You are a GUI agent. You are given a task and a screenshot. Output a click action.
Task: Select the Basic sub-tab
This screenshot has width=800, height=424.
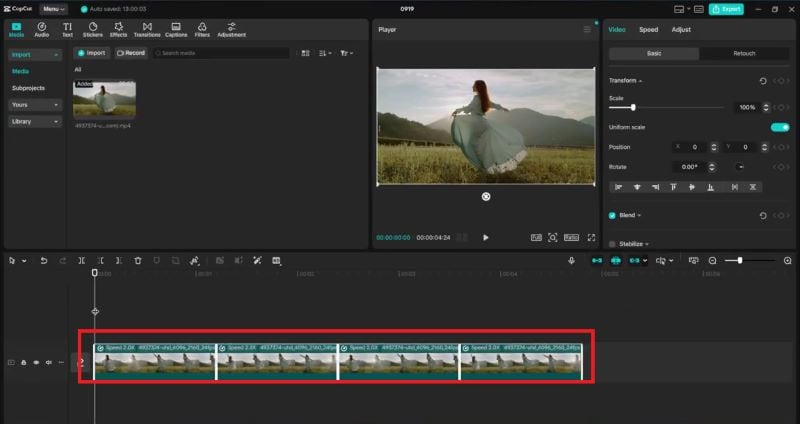pos(654,54)
